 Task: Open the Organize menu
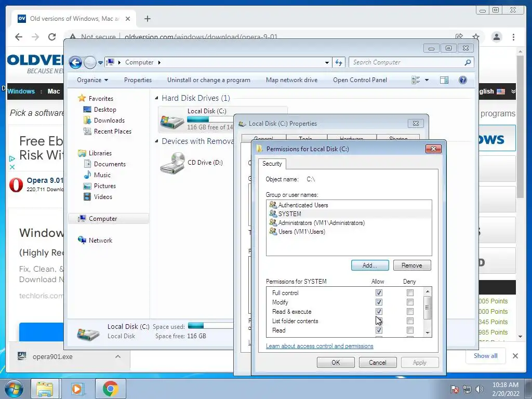(x=92, y=80)
